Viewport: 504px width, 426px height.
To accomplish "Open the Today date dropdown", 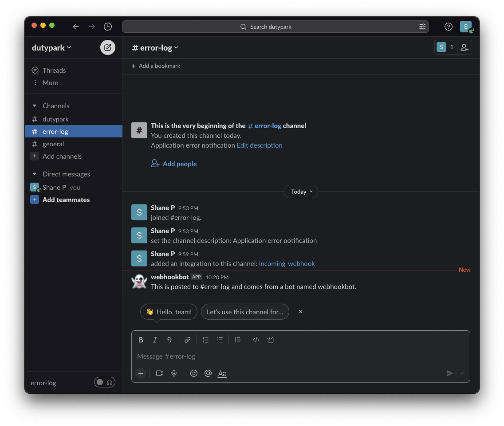I will coord(301,192).
